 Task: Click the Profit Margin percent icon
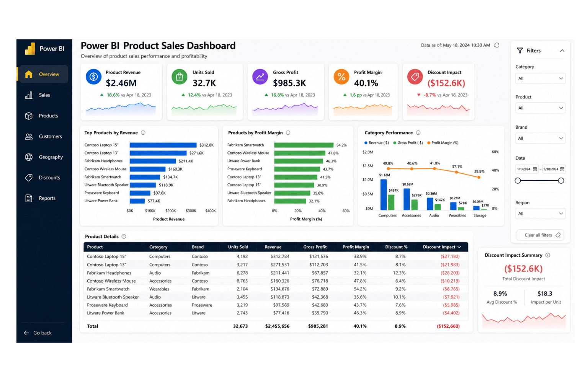[341, 77]
